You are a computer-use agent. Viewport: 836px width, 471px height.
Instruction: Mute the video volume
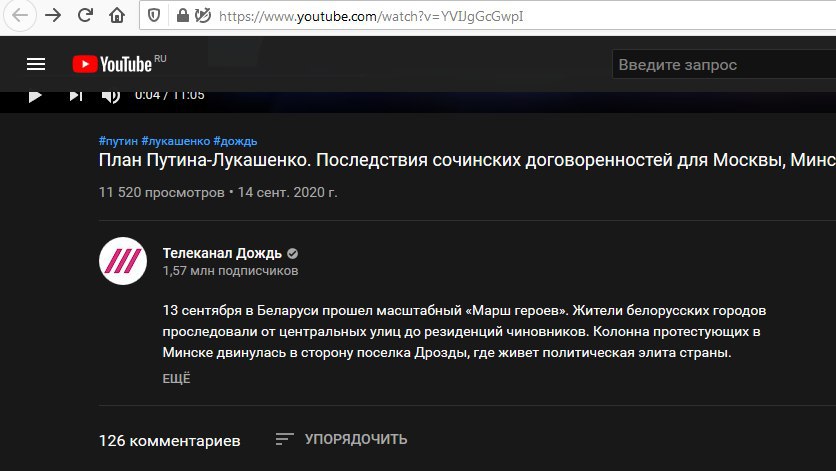[111, 97]
